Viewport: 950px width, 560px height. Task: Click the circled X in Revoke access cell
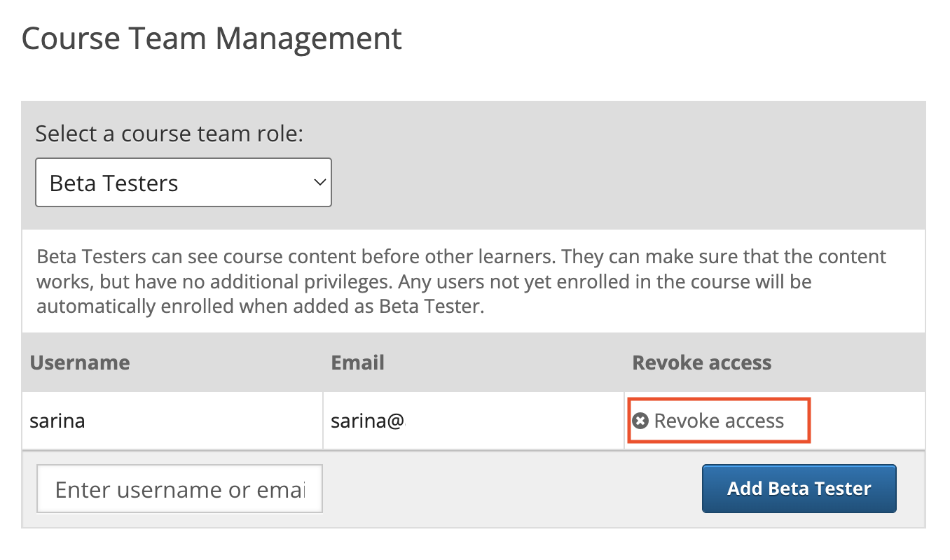coord(639,421)
